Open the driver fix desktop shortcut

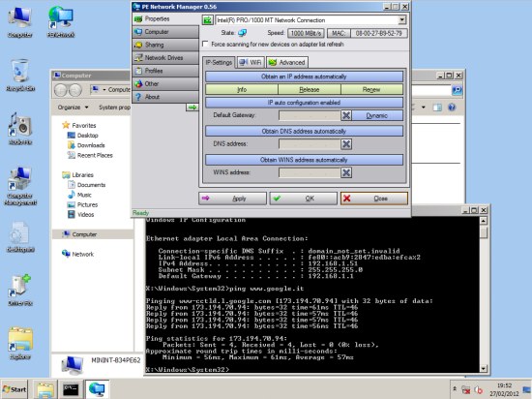[20, 290]
